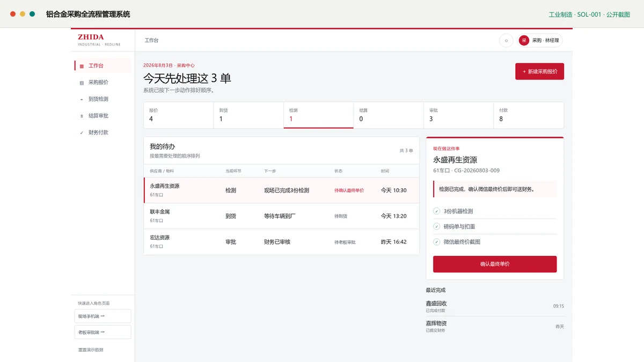Screen dimensions: 644x362
Task: Toggle the 微信最终价截图 check circle
Action: click(436, 242)
